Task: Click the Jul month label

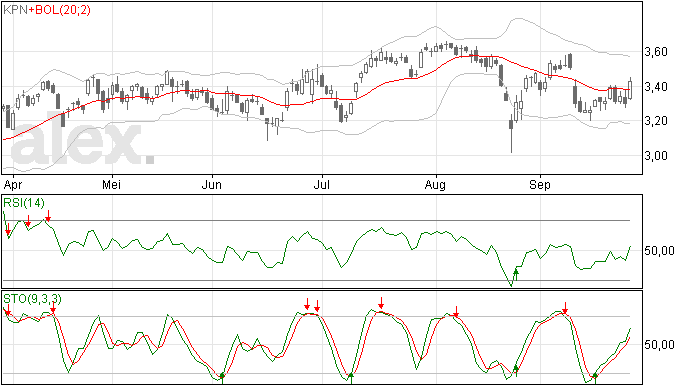Action: (x=322, y=185)
